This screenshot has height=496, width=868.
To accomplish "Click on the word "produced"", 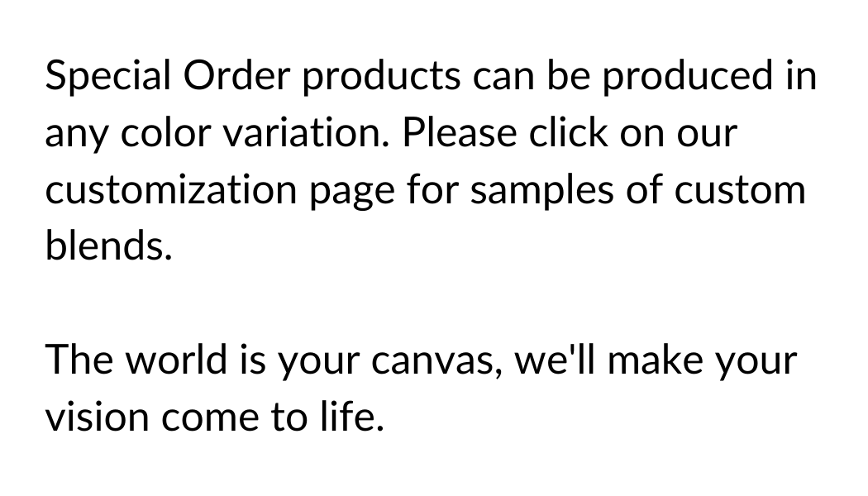I will 687,77.
